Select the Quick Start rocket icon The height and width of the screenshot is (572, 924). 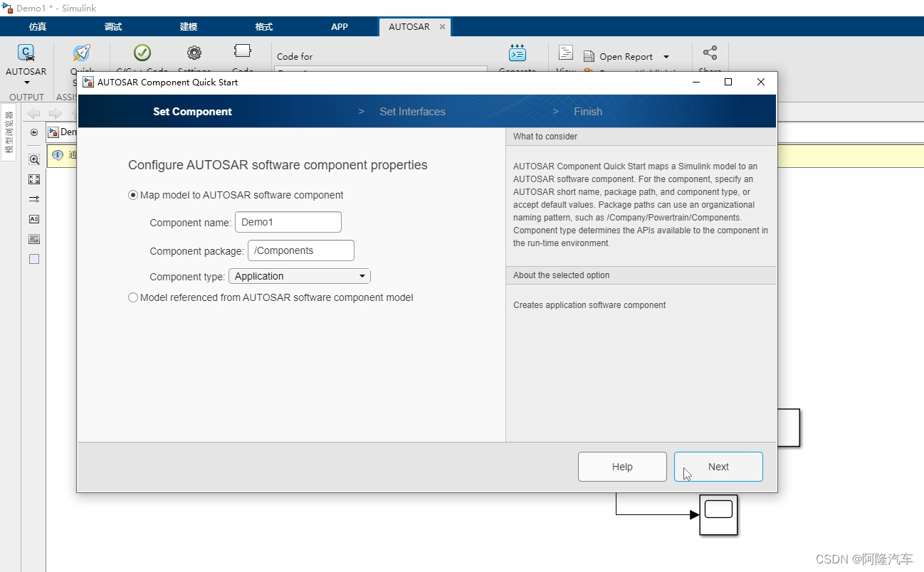(82, 53)
